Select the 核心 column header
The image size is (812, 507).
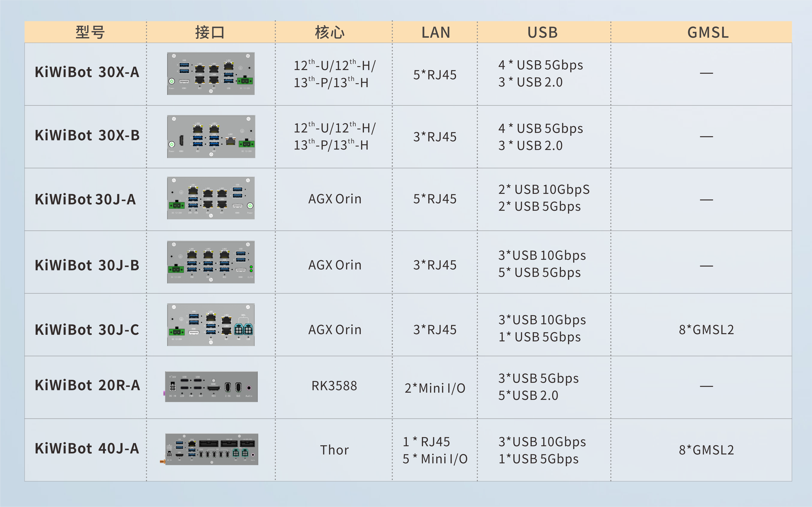[x=330, y=33]
